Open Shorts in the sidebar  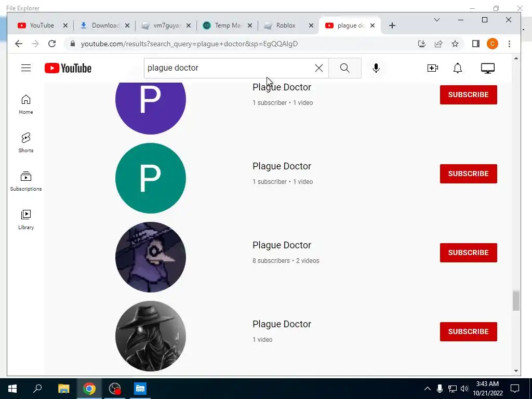(26, 142)
